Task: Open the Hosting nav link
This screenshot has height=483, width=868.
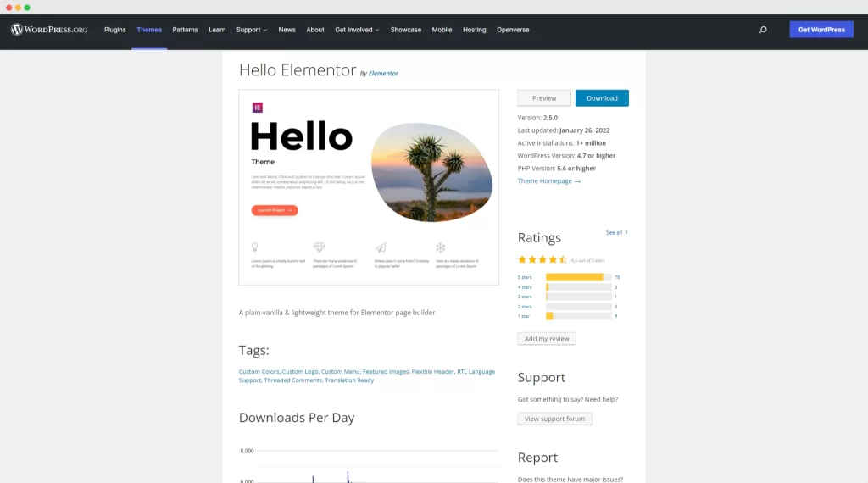Action: (x=475, y=30)
